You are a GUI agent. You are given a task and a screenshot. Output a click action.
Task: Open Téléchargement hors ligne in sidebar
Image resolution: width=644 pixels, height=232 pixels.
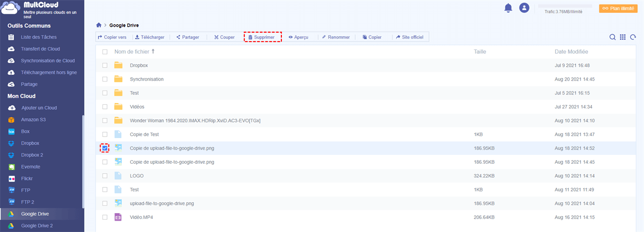coord(49,72)
